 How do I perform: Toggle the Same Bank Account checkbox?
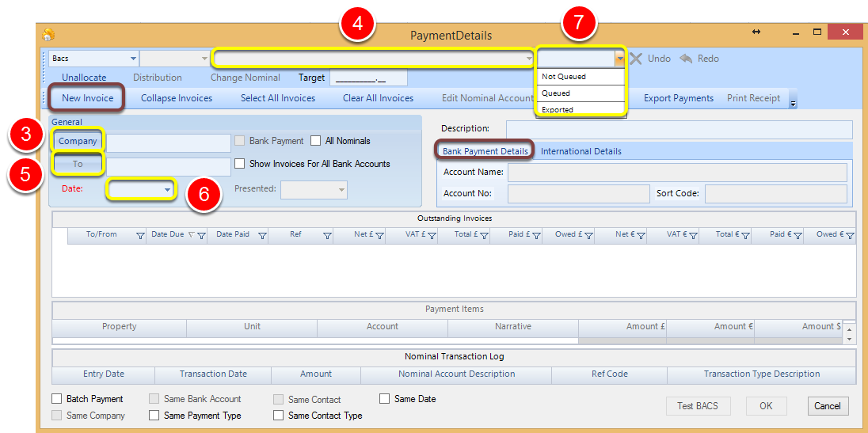[154, 399]
